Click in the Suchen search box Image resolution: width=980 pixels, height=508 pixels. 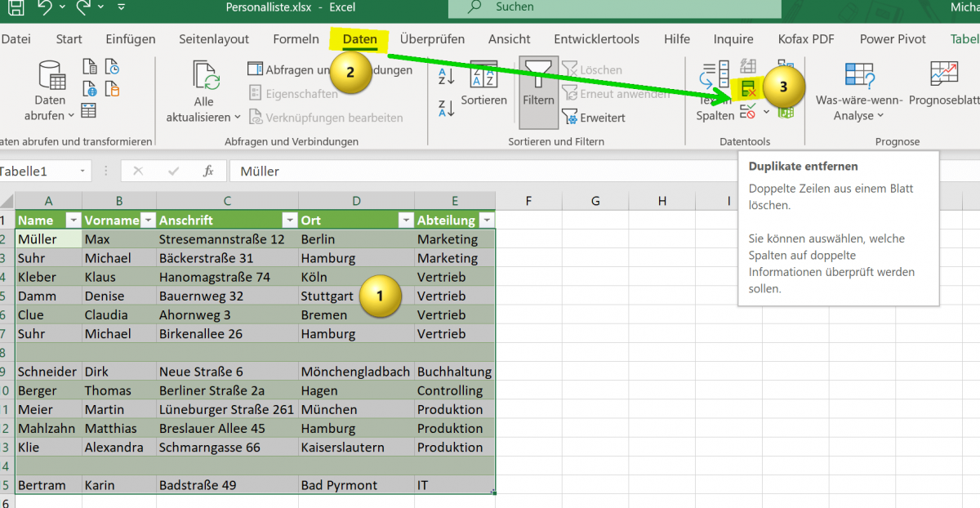[572, 7]
